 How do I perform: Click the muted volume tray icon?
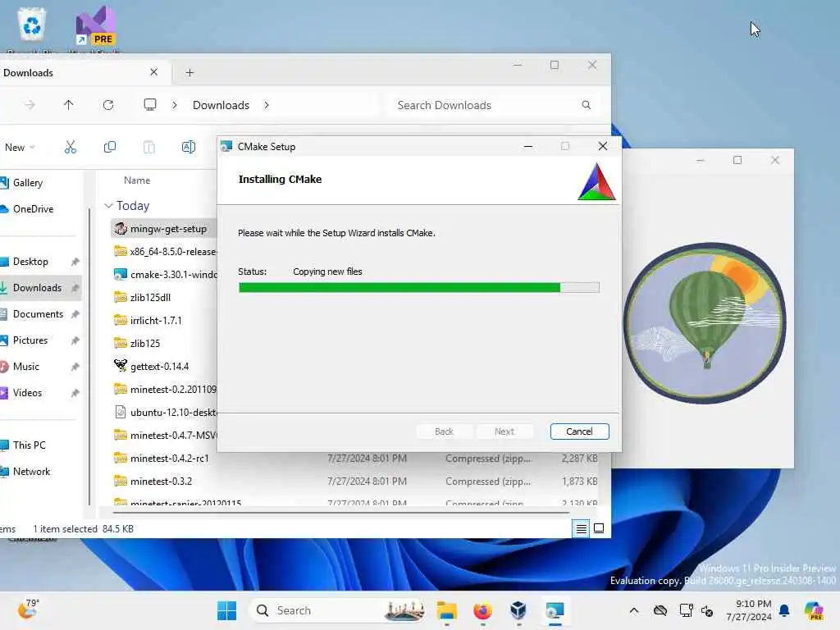pos(707,610)
